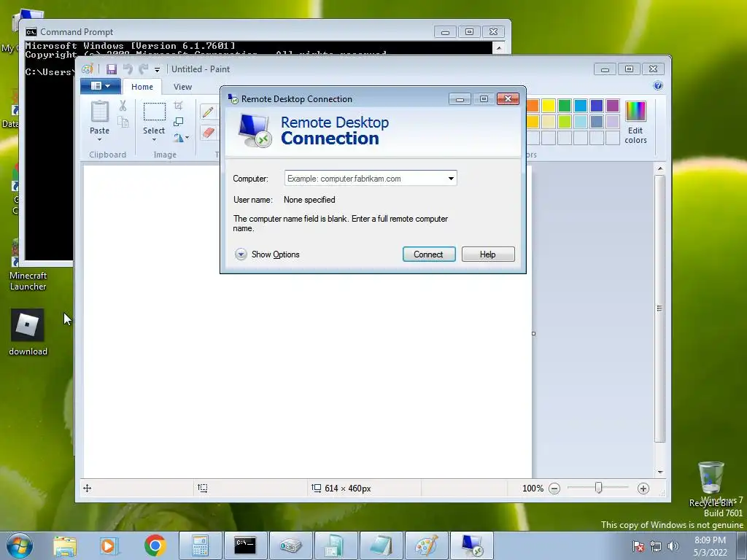Select the Pencil tool in Paint
Viewport: 747px width, 560px height.
coord(208,112)
